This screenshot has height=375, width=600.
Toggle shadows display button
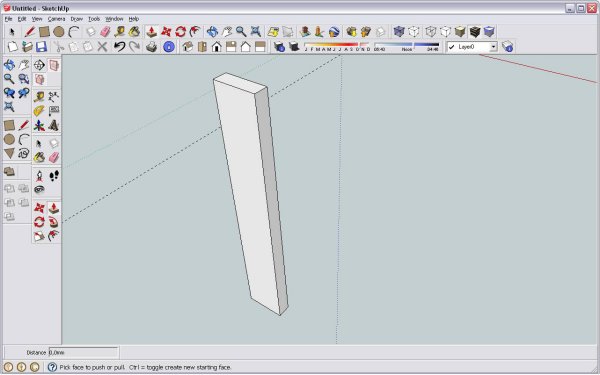(x=294, y=47)
